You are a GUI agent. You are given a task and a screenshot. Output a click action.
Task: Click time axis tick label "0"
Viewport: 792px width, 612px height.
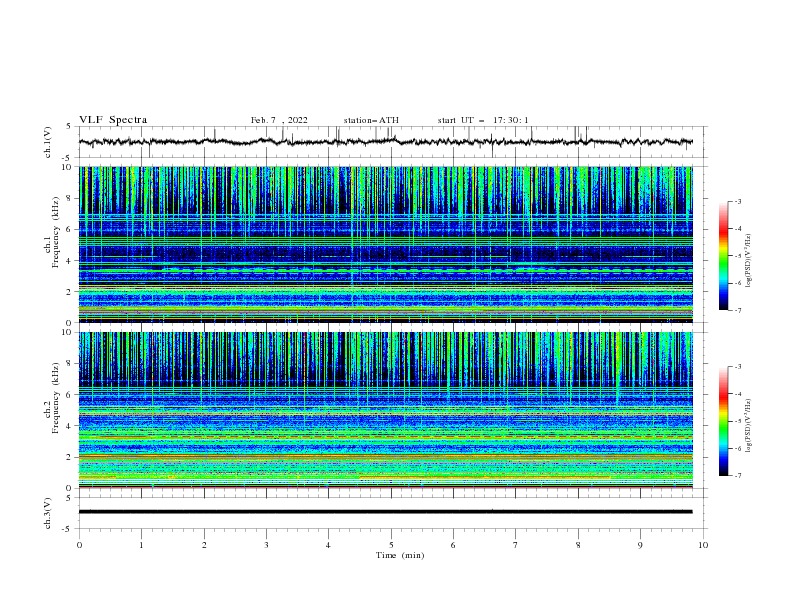click(79, 545)
